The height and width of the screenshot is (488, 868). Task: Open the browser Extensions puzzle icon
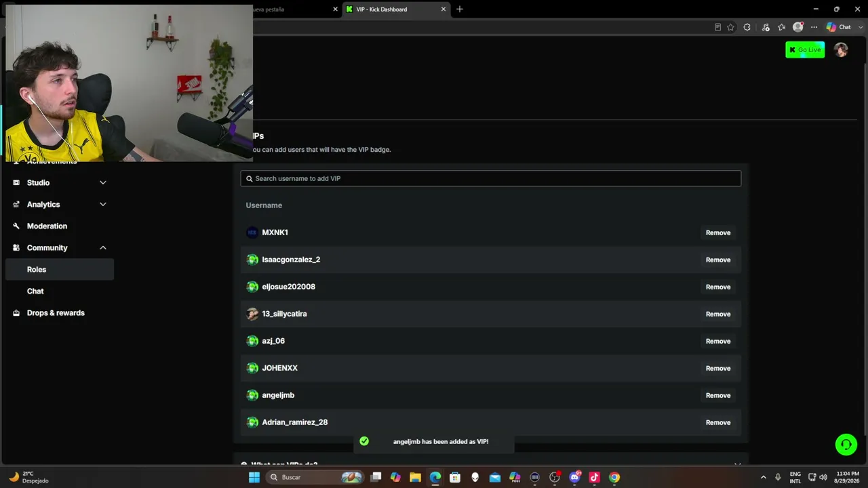coord(747,27)
